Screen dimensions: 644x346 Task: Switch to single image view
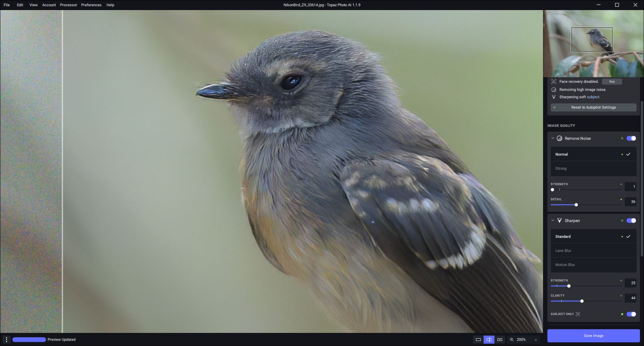coord(478,340)
